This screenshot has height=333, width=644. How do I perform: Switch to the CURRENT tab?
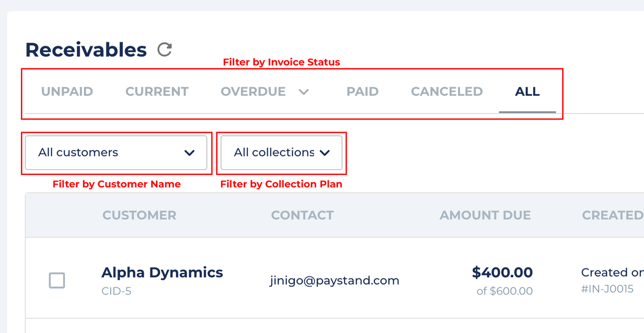point(157,92)
